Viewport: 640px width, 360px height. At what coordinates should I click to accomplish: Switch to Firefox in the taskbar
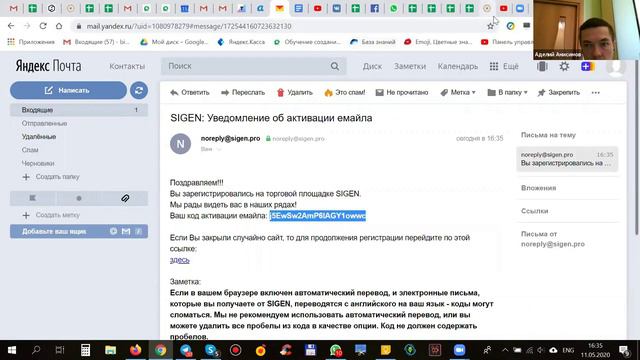[136, 350]
